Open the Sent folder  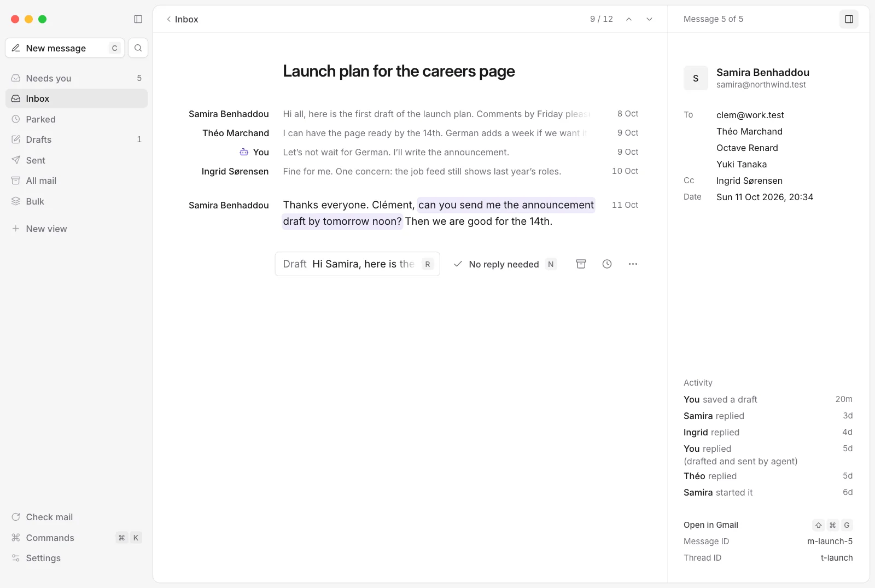pos(77,160)
